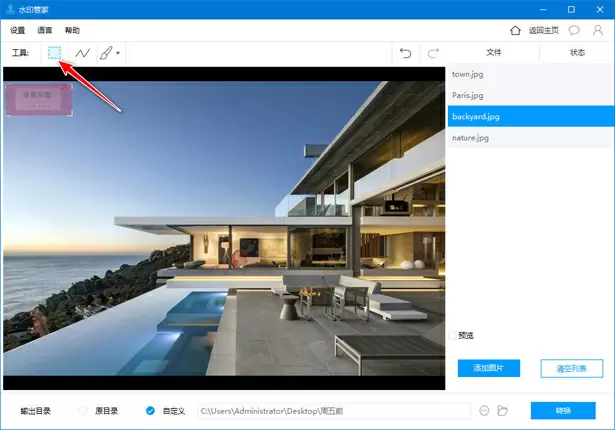Select the brush tool
615x430 pixels.
click(x=106, y=53)
